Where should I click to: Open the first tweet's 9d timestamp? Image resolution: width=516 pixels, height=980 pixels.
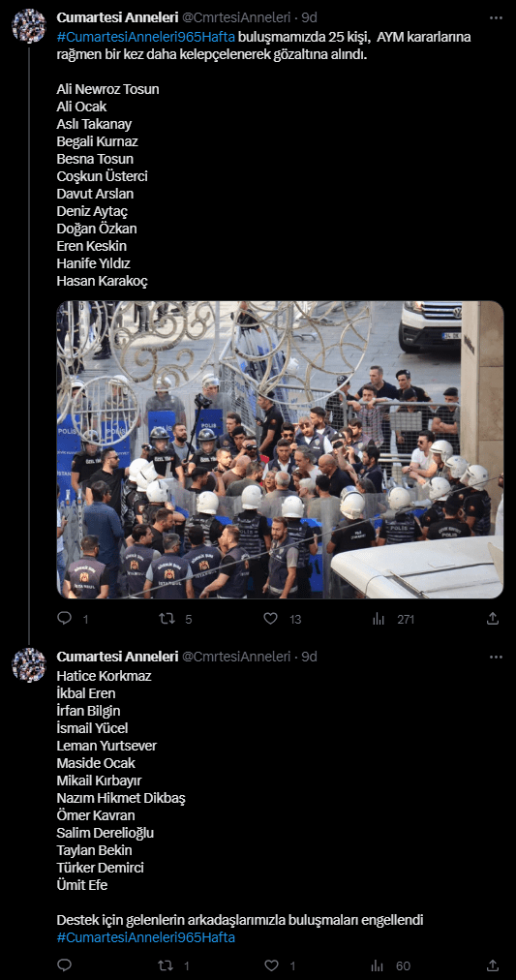click(309, 16)
